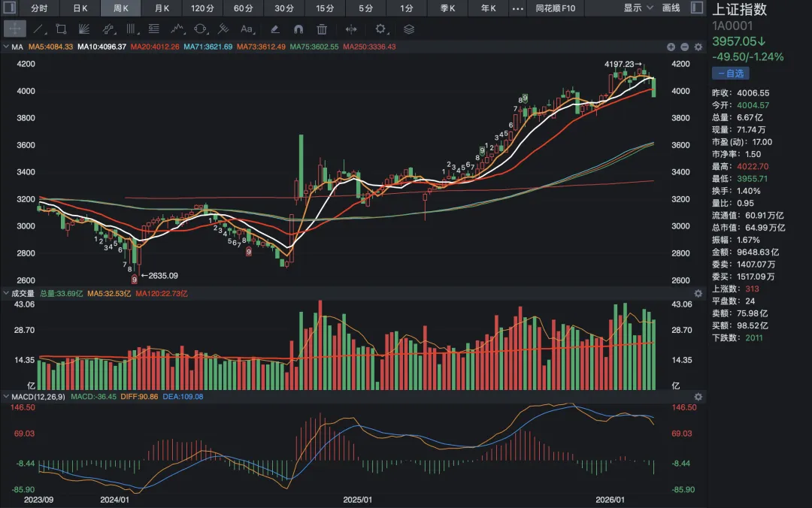Click the MACD(12,26,9) parameter label
The image size is (812, 508).
click(x=38, y=397)
